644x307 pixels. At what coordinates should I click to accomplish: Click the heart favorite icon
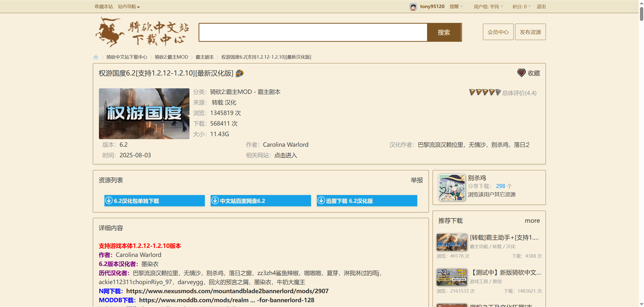[521, 73]
